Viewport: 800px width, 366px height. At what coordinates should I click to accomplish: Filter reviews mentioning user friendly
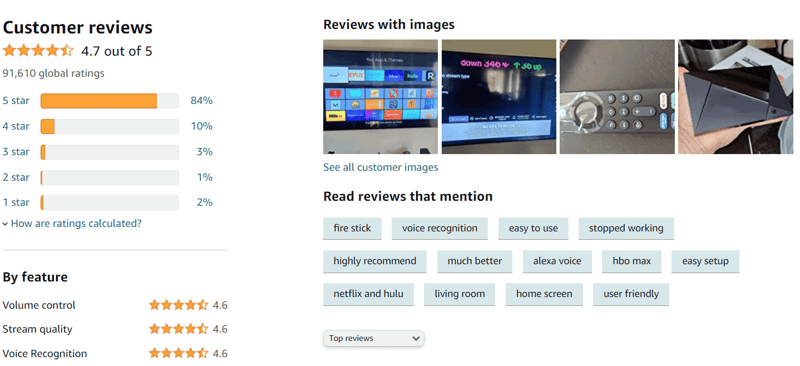(x=631, y=294)
